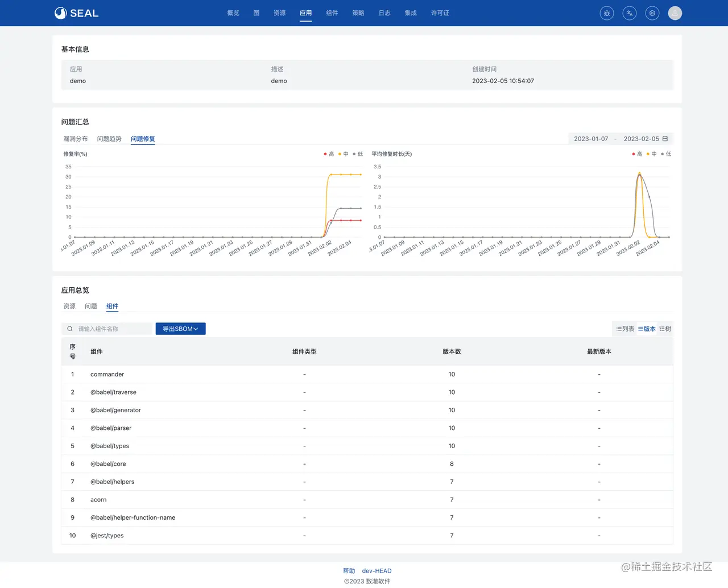This screenshot has width=728, height=588.
Task: Open 日志 in top navigation
Action: coord(384,13)
